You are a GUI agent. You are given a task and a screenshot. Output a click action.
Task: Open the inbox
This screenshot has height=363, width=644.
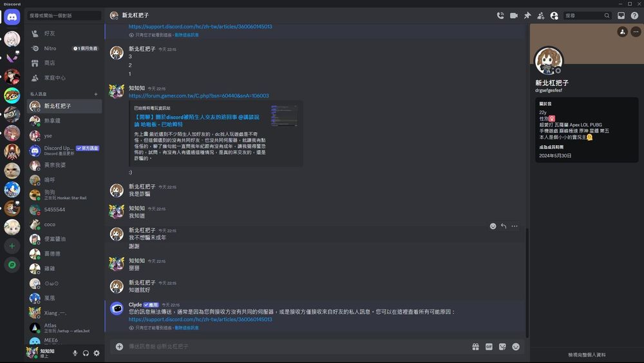(621, 15)
